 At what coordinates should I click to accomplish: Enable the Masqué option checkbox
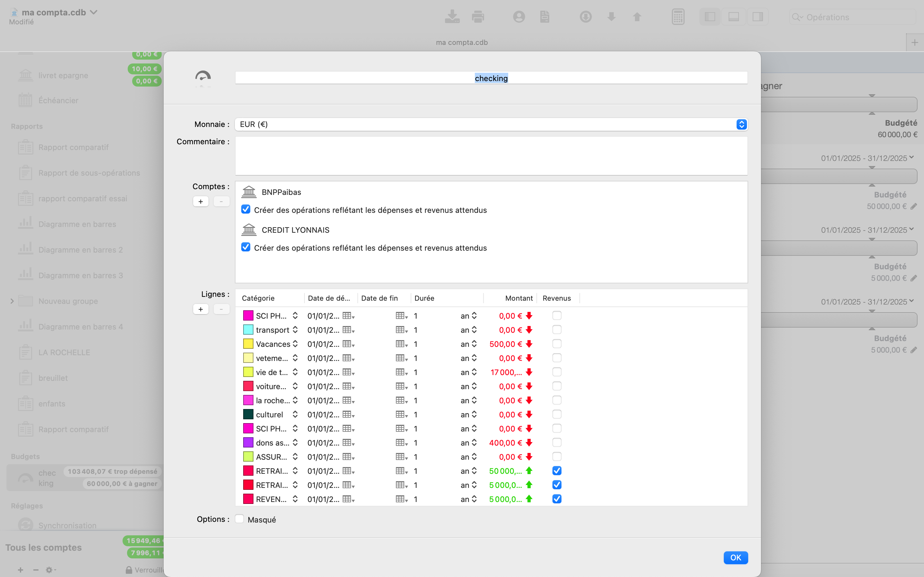(x=239, y=519)
